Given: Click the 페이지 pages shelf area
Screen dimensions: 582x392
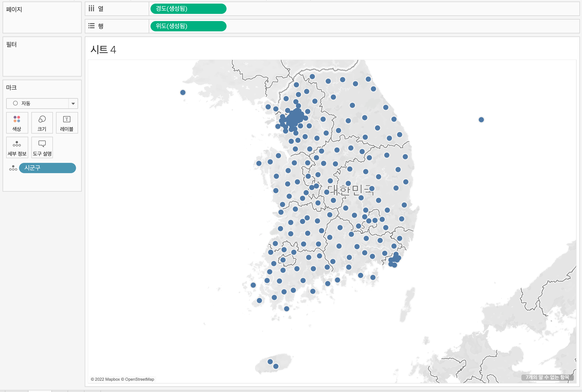Looking at the screenshot, I should tap(42, 21).
